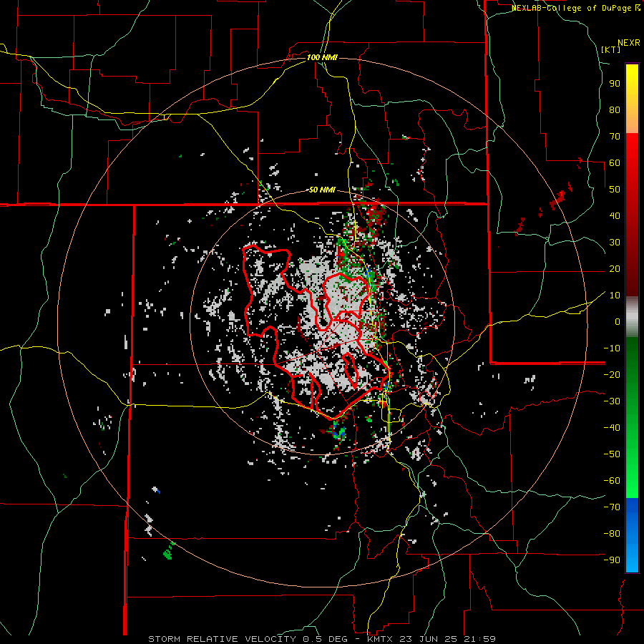Click the "NEXR" label above the color bar
Screen dimensions: 644x644
tap(629, 43)
